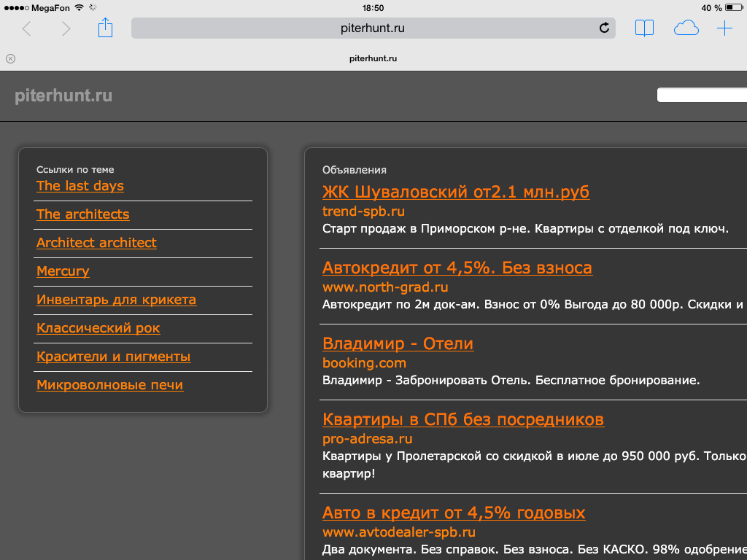This screenshot has width=747, height=560.
Task: Open "The architects" link
Action: tap(82, 214)
